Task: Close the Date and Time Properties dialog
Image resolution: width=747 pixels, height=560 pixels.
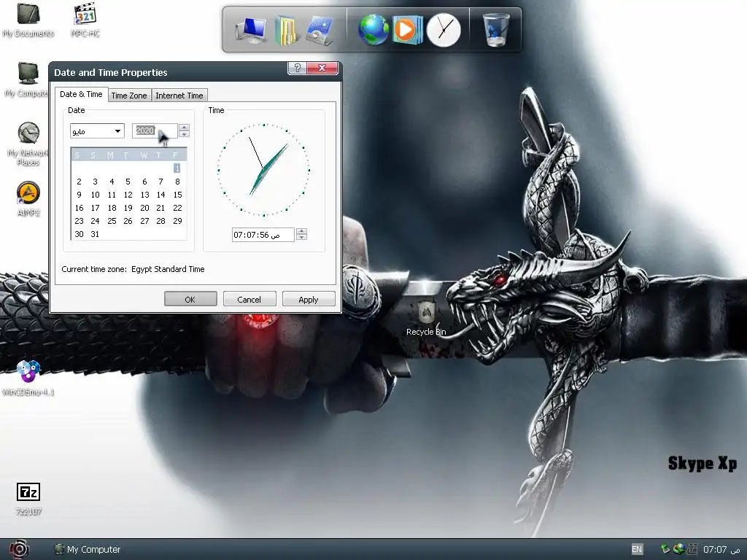Action: point(322,68)
